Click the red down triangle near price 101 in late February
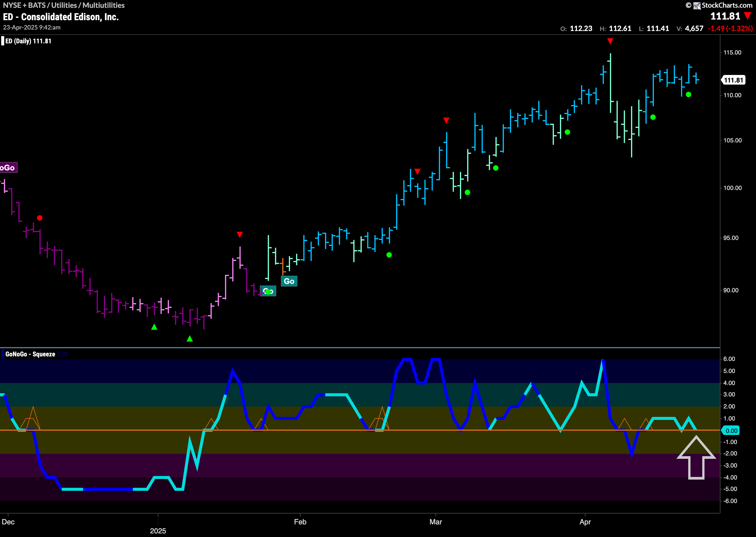This screenshot has width=756, height=537. click(x=417, y=172)
